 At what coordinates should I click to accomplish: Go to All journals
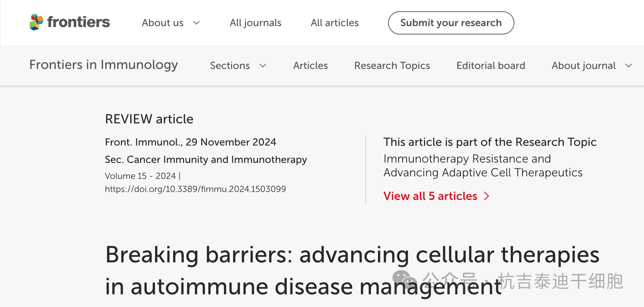256,23
